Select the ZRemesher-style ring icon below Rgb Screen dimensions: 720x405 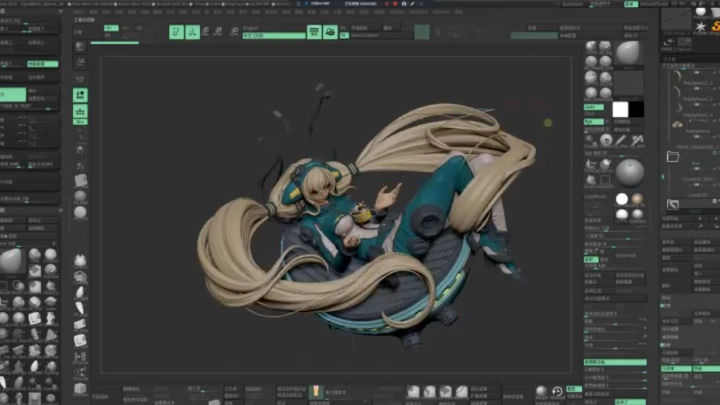[606, 140]
